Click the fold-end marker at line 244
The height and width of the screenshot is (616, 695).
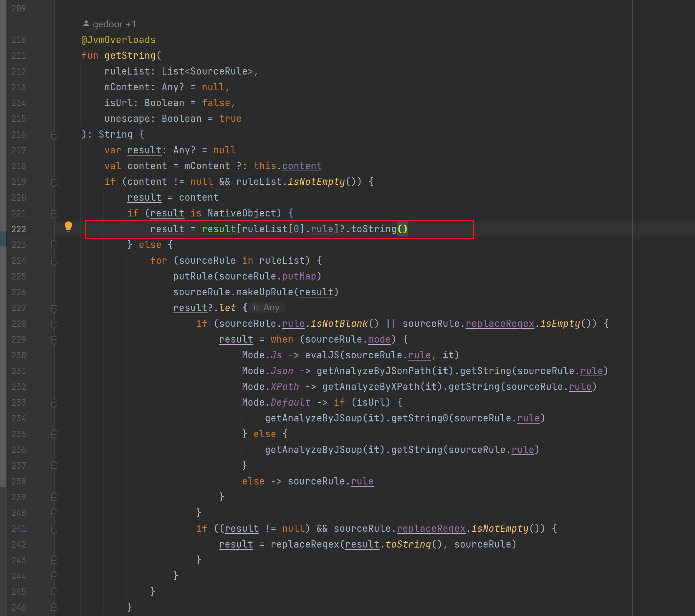pyautogui.click(x=54, y=576)
